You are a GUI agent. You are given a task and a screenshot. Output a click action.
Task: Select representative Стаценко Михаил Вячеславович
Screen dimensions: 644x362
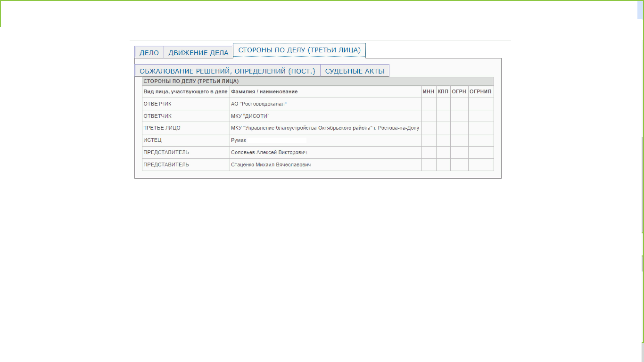271,165
